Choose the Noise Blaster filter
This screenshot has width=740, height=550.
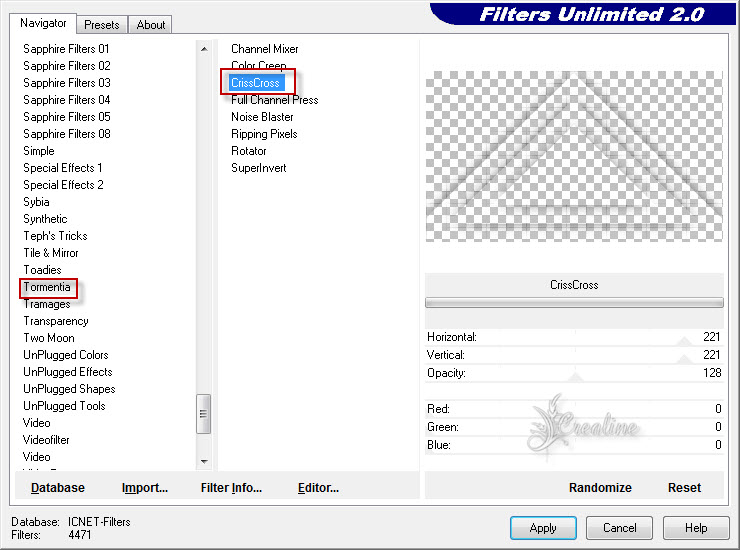262,117
